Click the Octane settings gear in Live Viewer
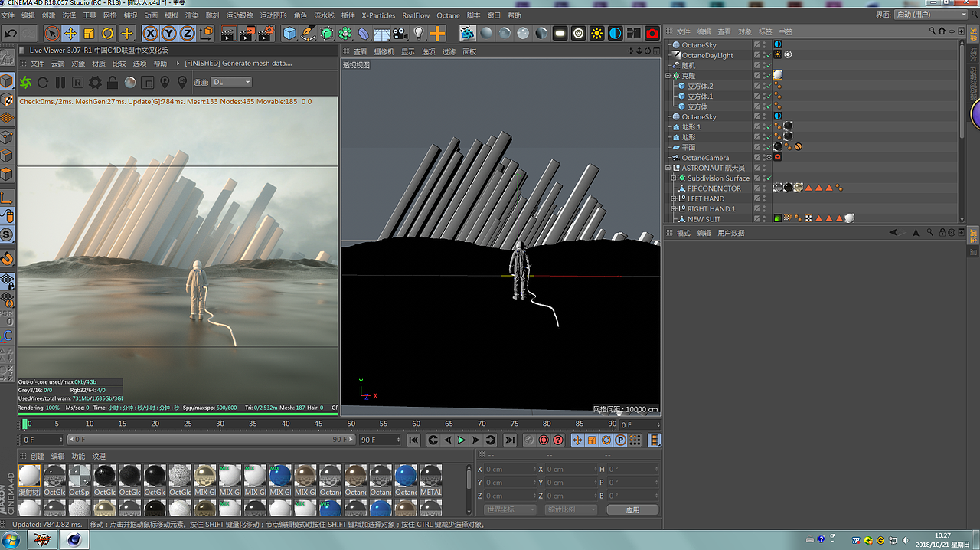This screenshot has width=980, height=550. 95,82
